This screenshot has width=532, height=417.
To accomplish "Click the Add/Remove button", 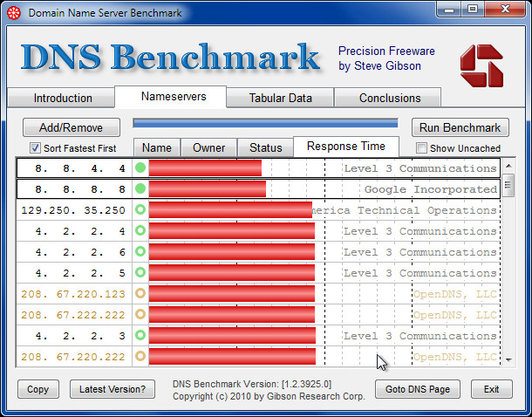I will tap(72, 127).
